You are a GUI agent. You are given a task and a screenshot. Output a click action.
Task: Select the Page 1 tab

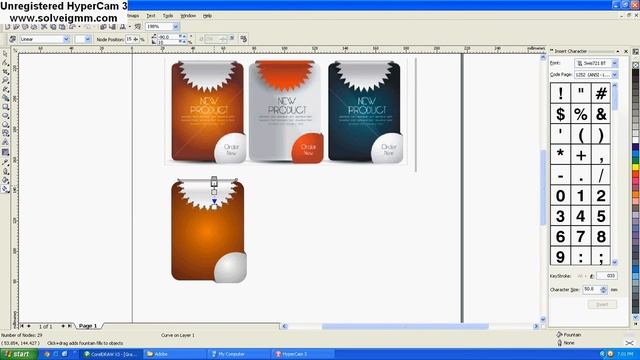pos(88,326)
